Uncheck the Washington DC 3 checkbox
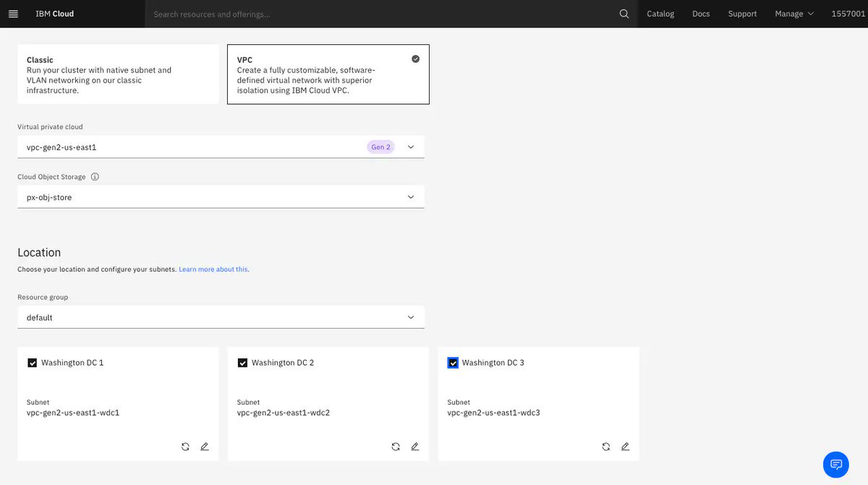Viewport: 868px width, 485px height. [453, 363]
